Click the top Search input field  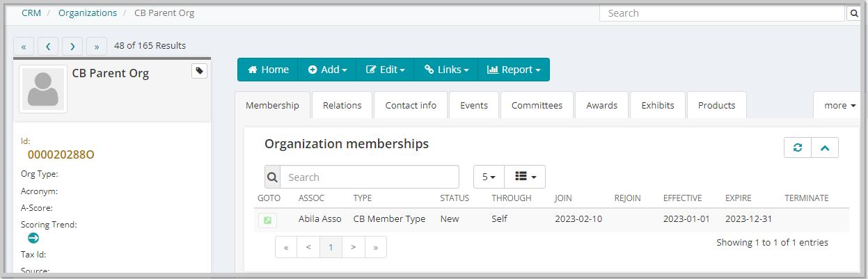click(x=723, y=13)
